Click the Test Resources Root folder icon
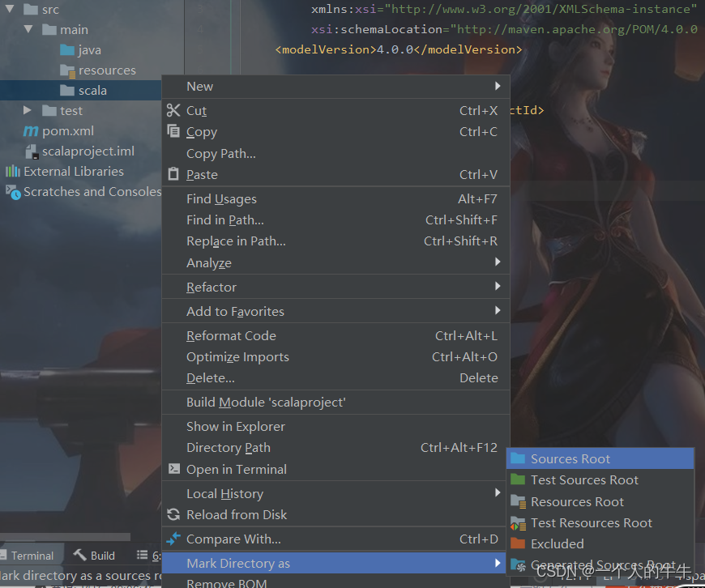Screen dimensions: 705x588 tap(519, 523)
